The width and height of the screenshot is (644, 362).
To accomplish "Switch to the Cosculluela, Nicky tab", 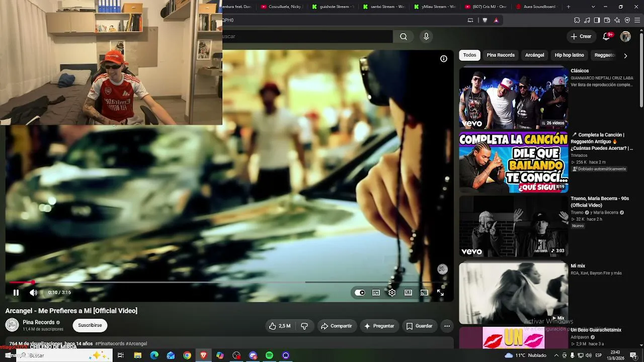I will coord(282,7).
